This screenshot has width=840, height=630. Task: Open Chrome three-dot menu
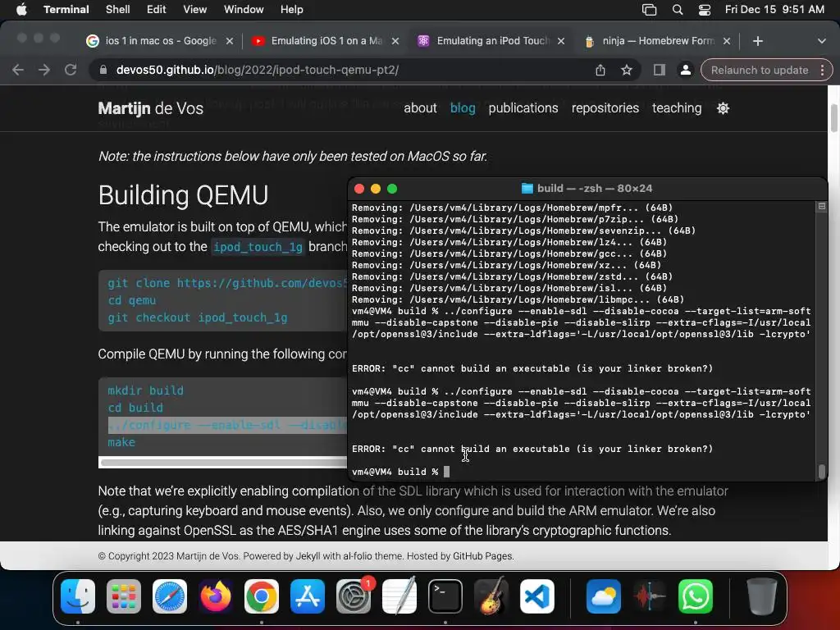click(x=822, y=70)
